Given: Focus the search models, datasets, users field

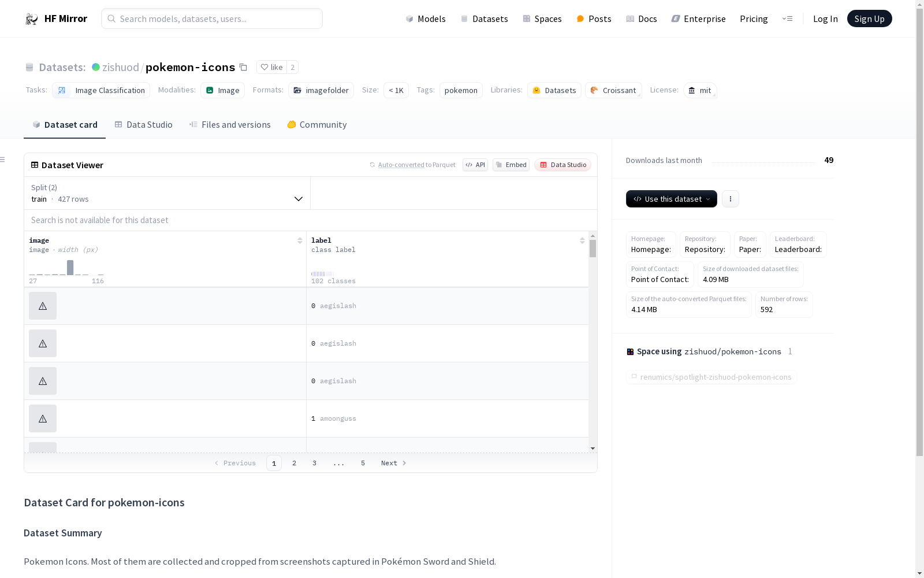Looking at the screenshot, I should pyautogui.click(x=212, y=18).
